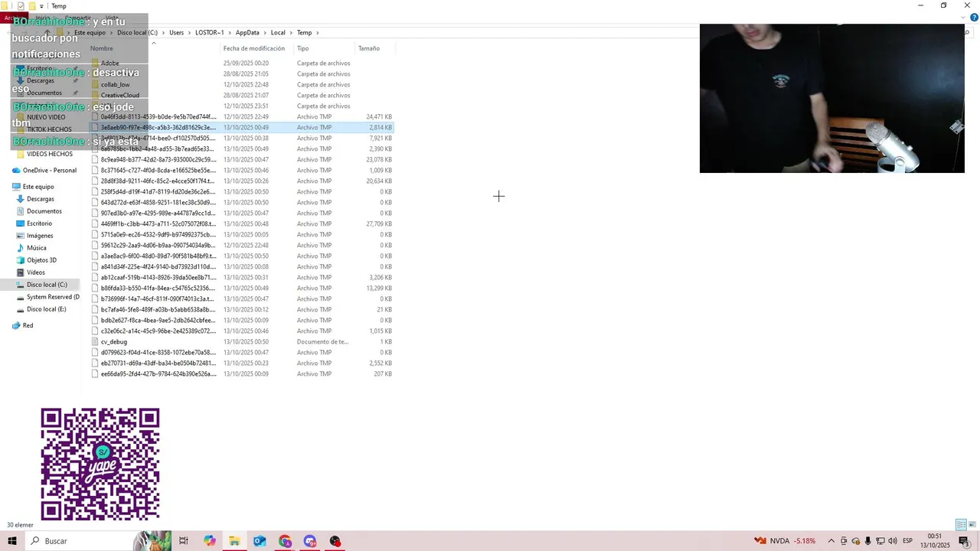Image resolution: width=980 pixels, height=551 pixels.
Task: Go to Local in the address breadcrumb
Action: coord(278,33)
